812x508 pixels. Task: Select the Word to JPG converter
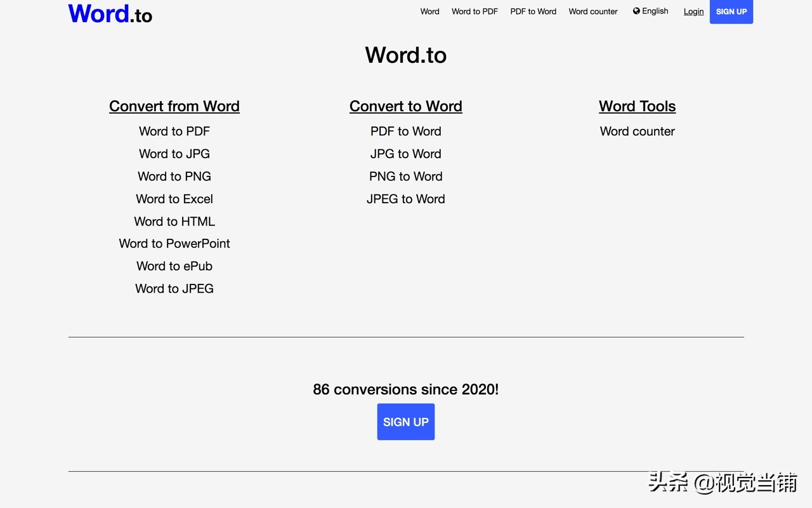click(174, 154)
